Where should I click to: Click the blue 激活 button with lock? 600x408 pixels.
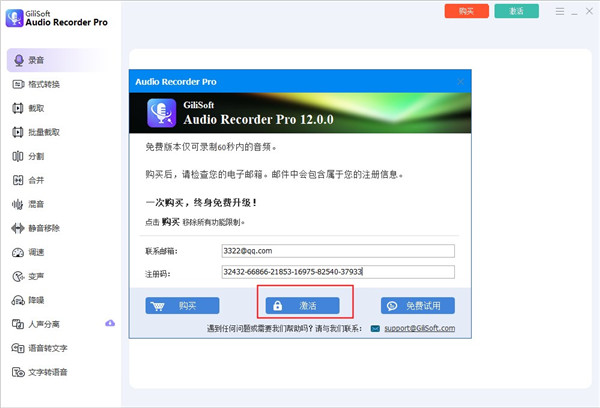pyautogui.click(x=302, y=306)
